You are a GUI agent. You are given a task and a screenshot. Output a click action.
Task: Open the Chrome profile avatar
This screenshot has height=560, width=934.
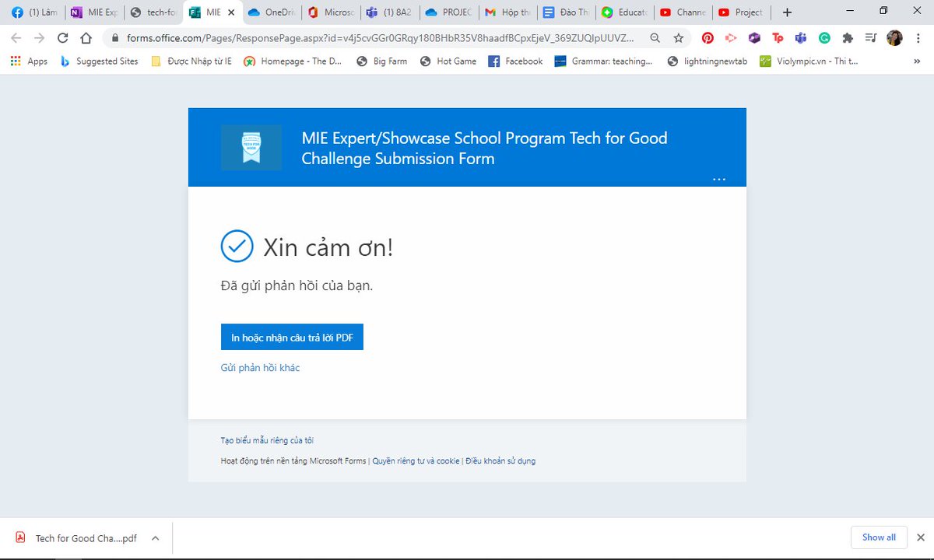click(894, 37)
